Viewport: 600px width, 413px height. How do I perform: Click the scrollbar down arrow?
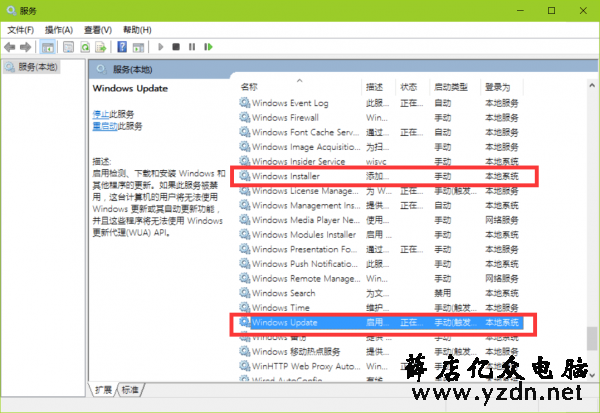(592, 375)
